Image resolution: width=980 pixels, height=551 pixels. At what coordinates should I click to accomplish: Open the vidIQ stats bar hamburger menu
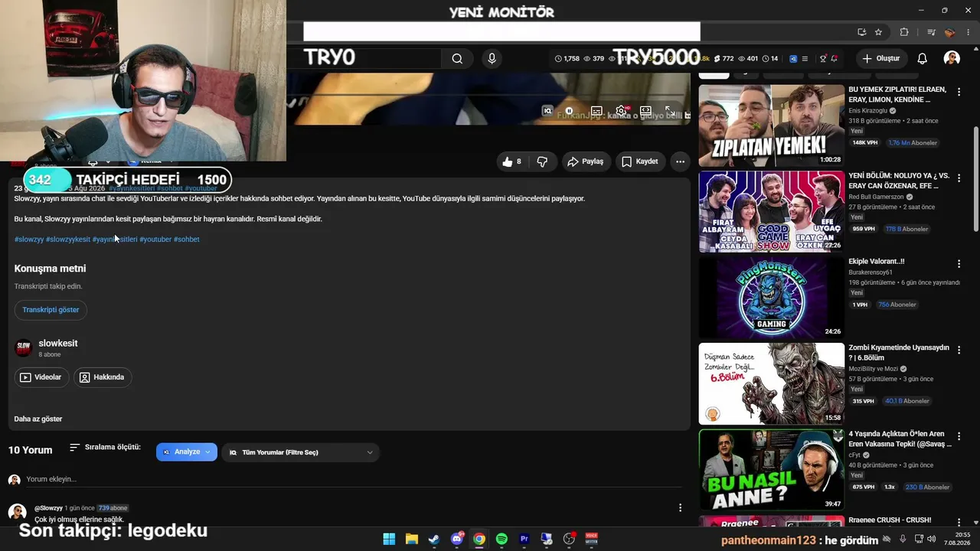point(805,58)
